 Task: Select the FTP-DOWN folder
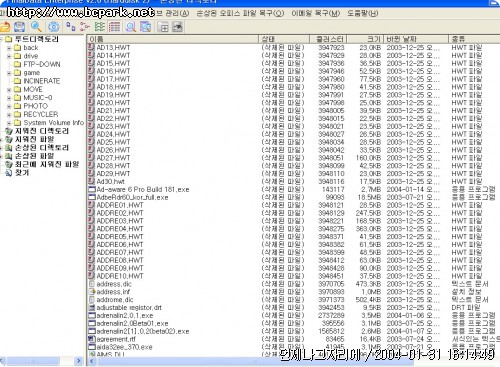coord(42,64)
